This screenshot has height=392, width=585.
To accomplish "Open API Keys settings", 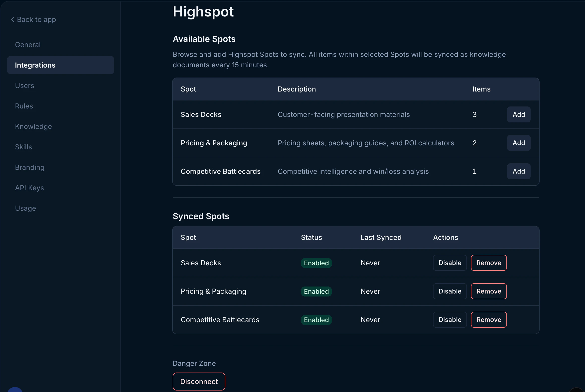I will (x=29, y=188).
